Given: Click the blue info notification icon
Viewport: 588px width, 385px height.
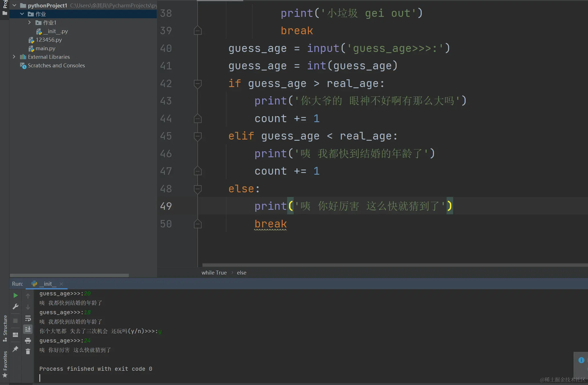Looking at the screenshot, I should click(581, 360).
